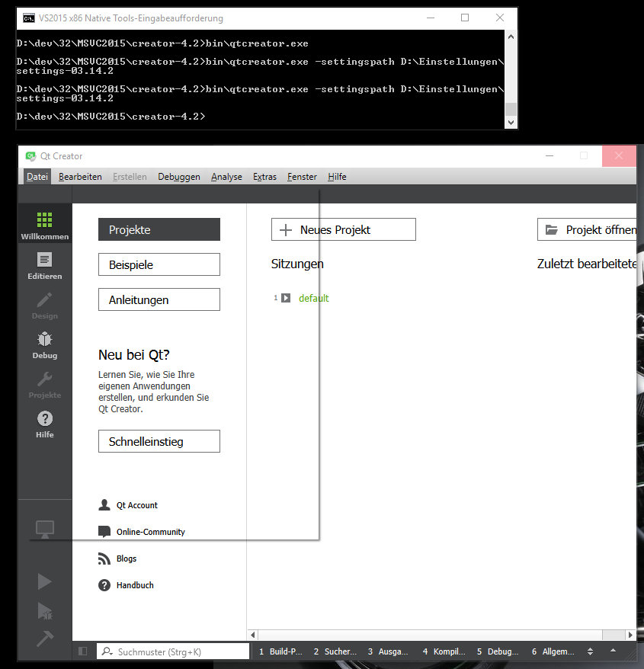Viewport: 644px width, 669px height.
Task: Open the output panes selector arrows
Action: click(590, 651)
